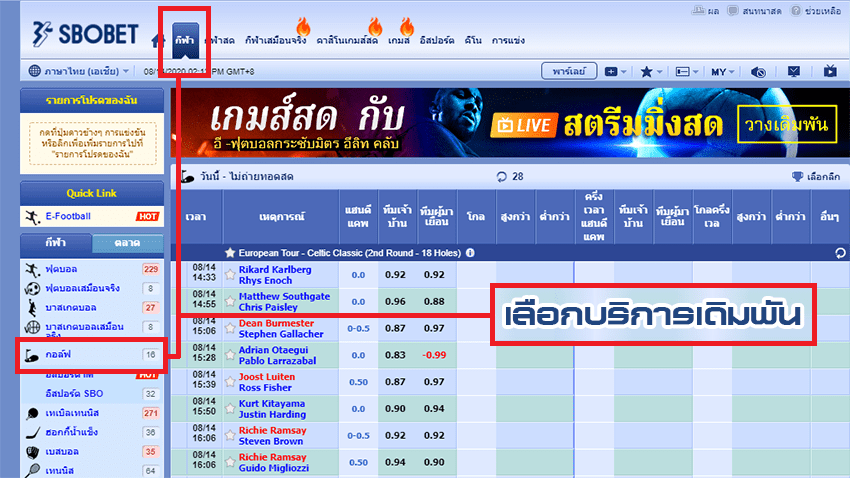Open the กีฬา tab in the top menu

(x=185, y=40)
